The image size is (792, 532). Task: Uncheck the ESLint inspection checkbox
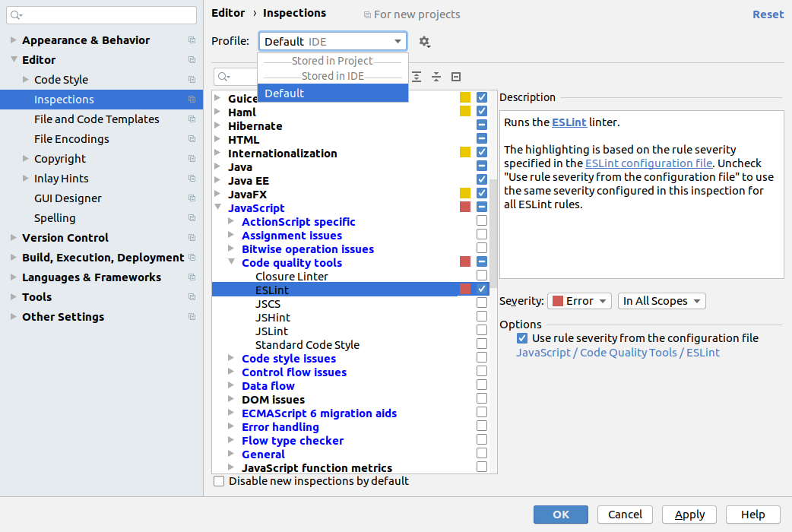(x=482, y=290)
